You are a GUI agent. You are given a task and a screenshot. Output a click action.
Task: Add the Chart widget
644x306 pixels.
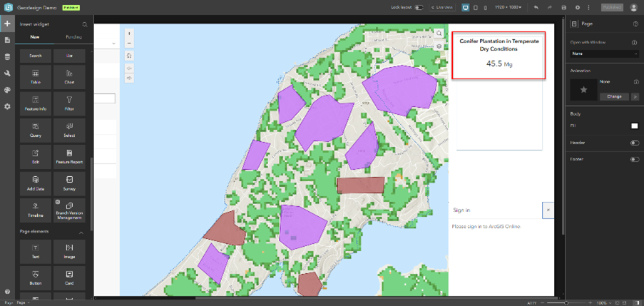pos(69,77)
